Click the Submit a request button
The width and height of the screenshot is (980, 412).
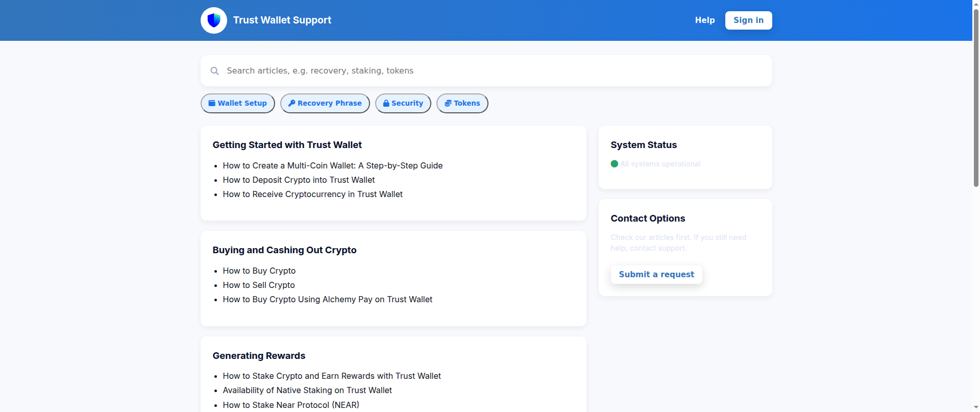(656, 275)
